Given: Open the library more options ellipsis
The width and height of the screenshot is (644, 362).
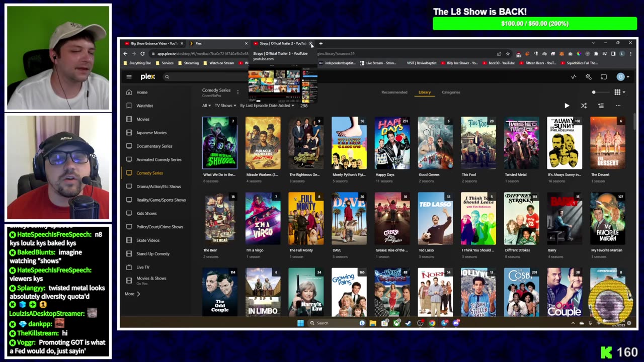Looking at the screenshot, I should click(x=618, y=106).
